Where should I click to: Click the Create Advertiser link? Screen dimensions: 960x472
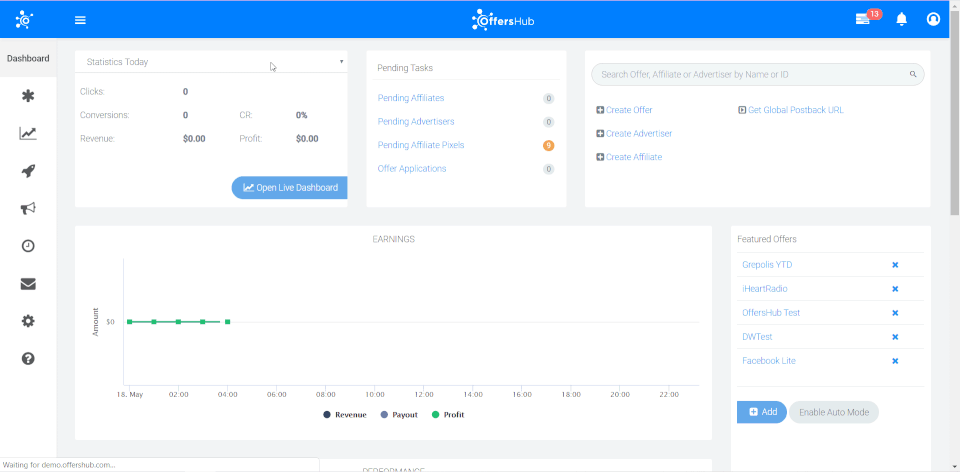[x=634, y=133]
